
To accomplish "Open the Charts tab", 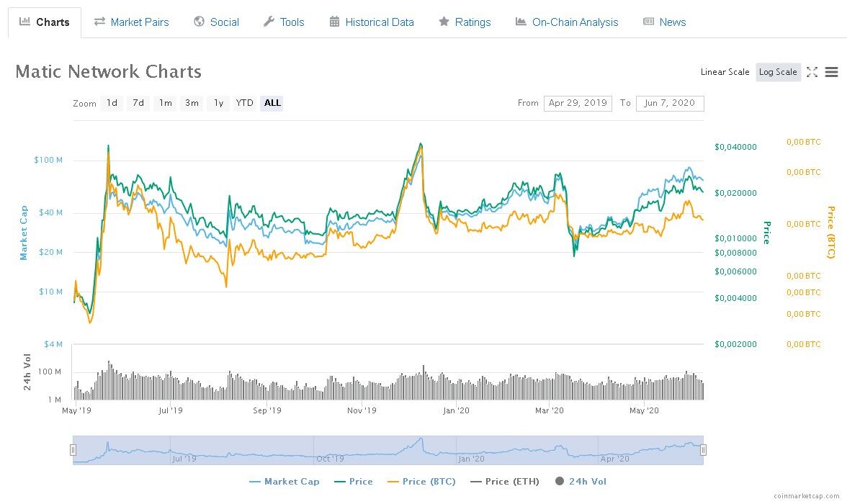I will coord(45,22).
